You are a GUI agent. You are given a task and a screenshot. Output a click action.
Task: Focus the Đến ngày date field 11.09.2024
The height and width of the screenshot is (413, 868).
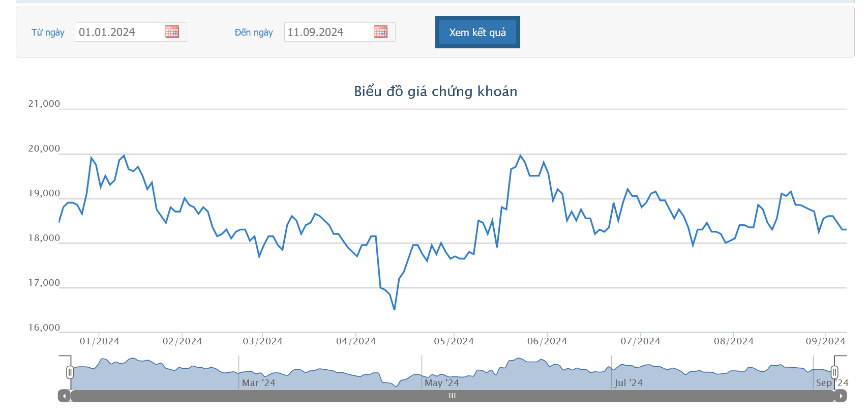tap(340, 32)
